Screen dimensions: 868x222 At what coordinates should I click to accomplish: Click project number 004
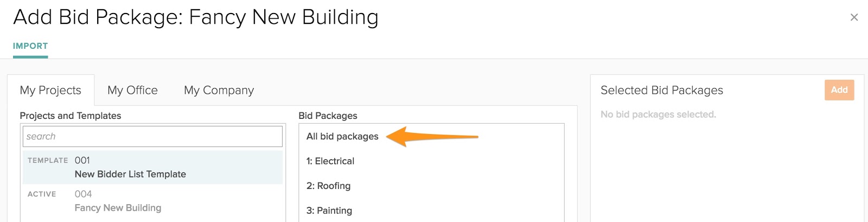pyautogui.click(x=83, y=194)
